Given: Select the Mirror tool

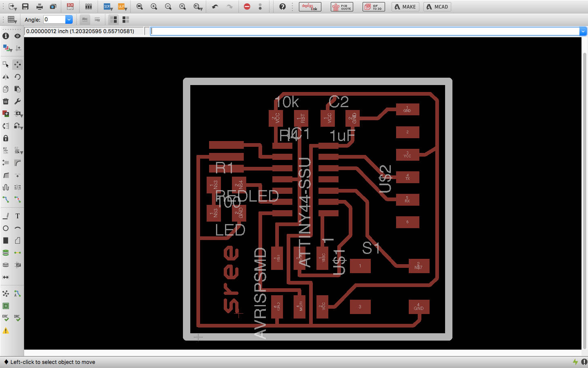Looking at the screenshot, I should tap(6, 76).
